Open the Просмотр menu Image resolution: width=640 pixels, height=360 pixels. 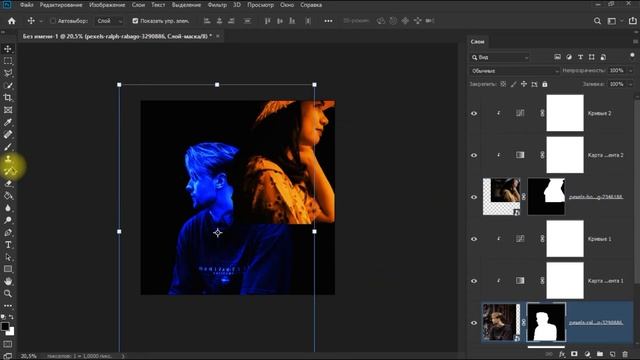coord(260,5)
